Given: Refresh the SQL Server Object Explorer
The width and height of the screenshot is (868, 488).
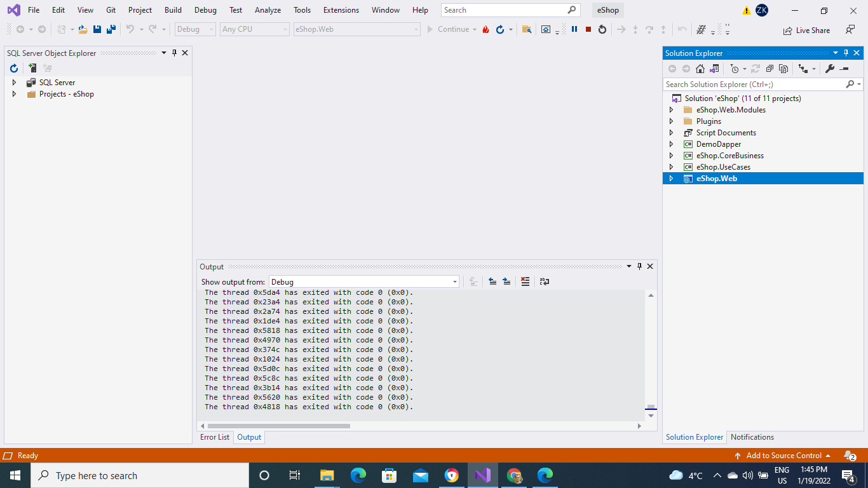Looking at the screenshot, I should click(13, 68).
